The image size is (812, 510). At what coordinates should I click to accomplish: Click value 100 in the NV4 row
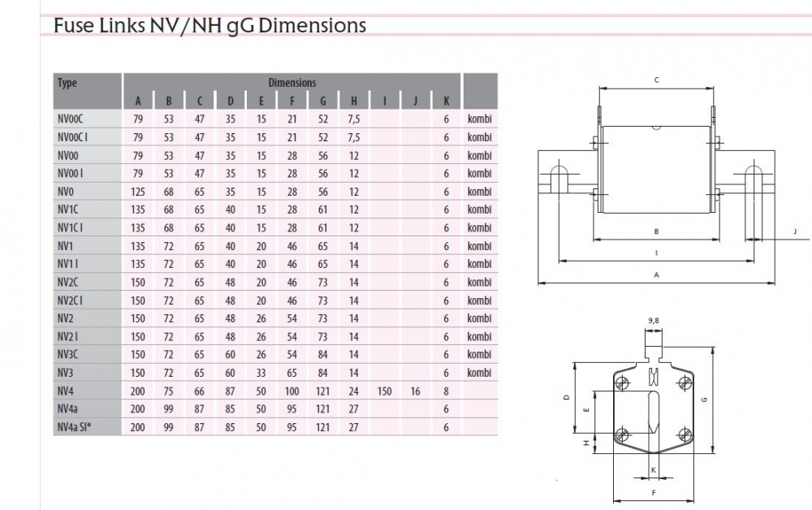(x=292, y=391)
